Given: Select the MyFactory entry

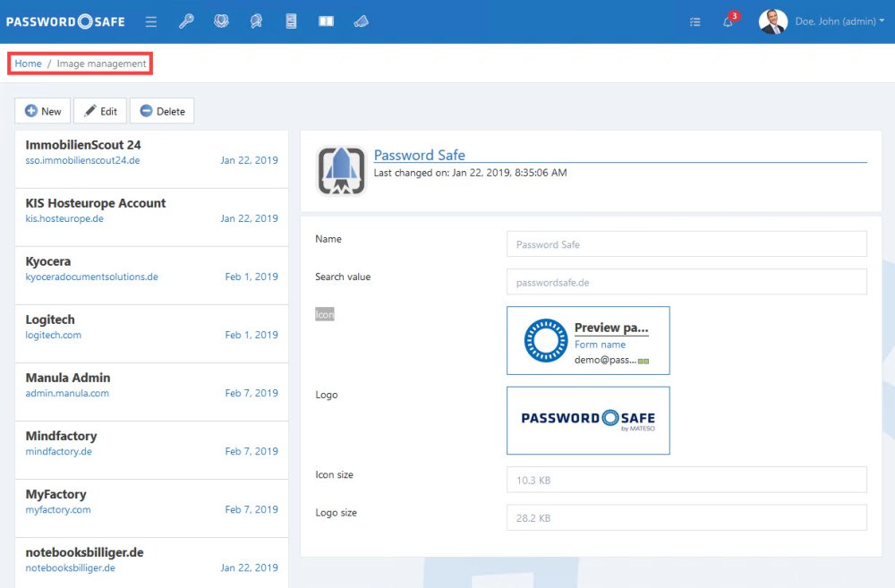Looking at the screenshot, I should (152, 508).
